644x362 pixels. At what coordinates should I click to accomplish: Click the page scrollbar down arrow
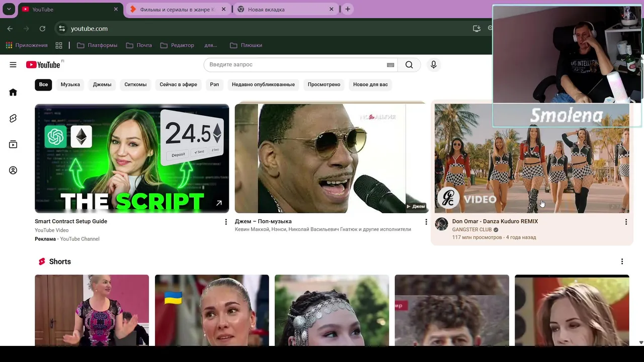[x=640, y=342]
